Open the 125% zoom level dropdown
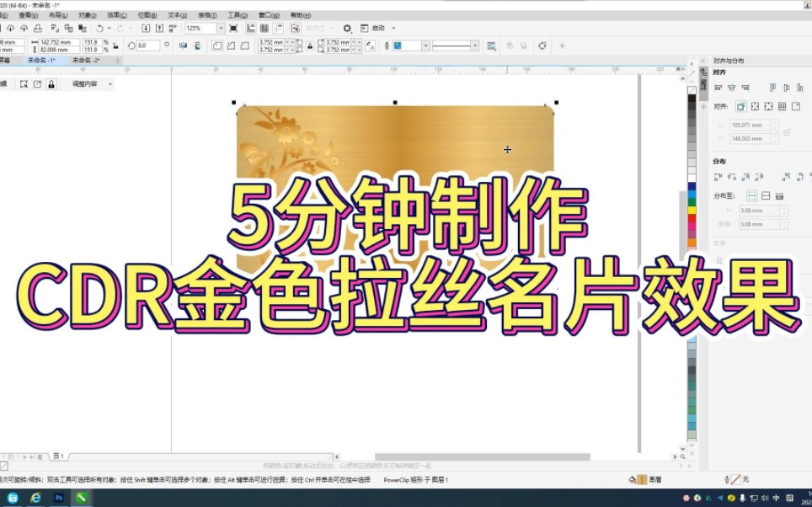812x507 pixels. point(222,28)
